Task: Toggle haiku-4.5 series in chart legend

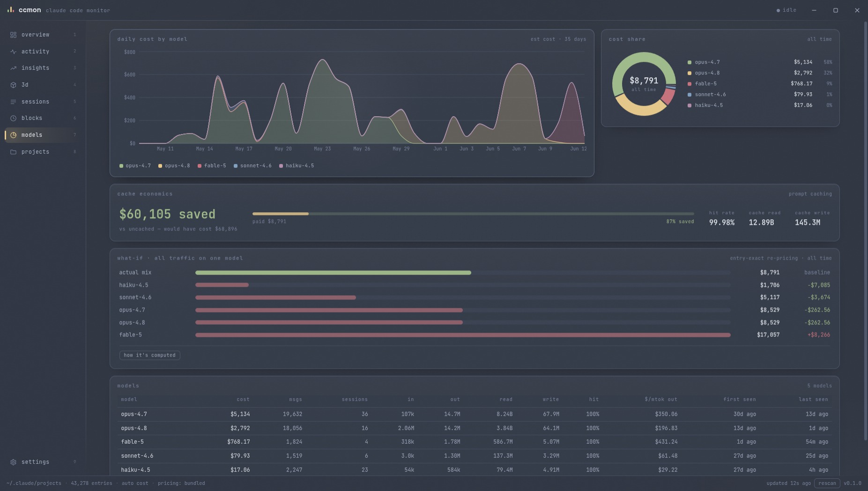Action: 297,166
